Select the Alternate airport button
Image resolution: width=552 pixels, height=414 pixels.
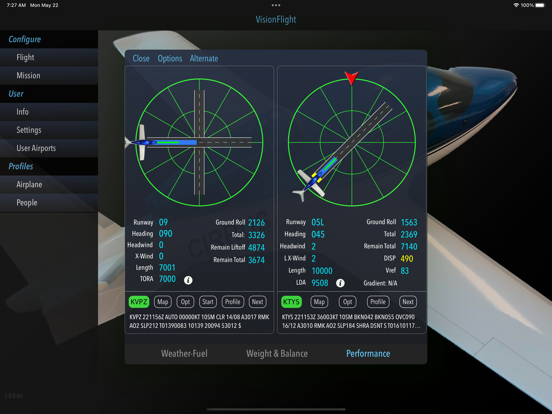204,58
